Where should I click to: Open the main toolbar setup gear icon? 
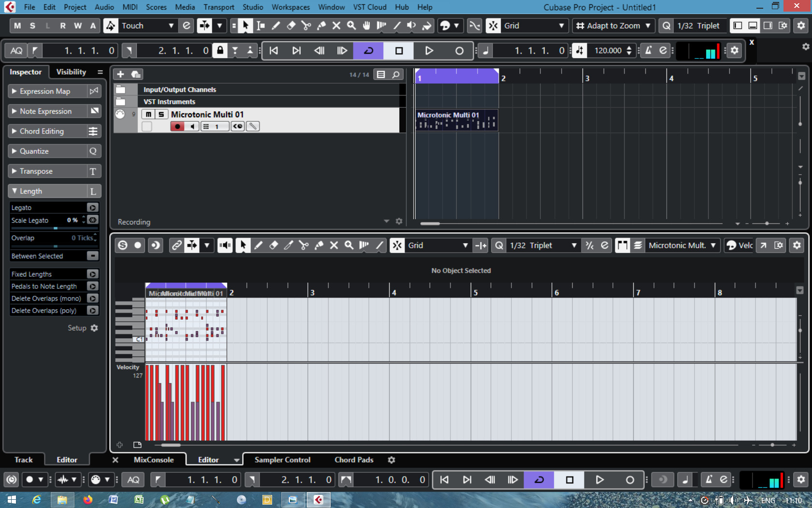[801, 26]
